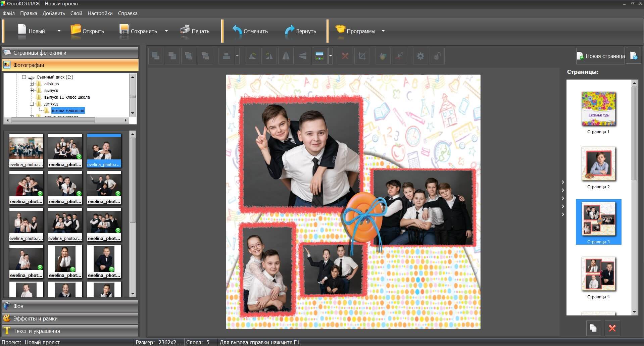Viewport: 644px width, 346px height.
Task: Open the Слой menu
Action: 76,13
